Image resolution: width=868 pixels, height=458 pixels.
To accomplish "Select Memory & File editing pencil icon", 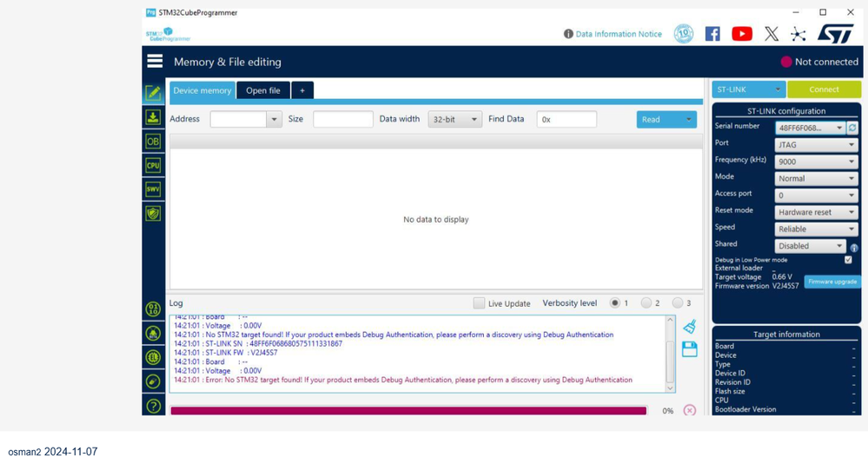I will [153, 92].
